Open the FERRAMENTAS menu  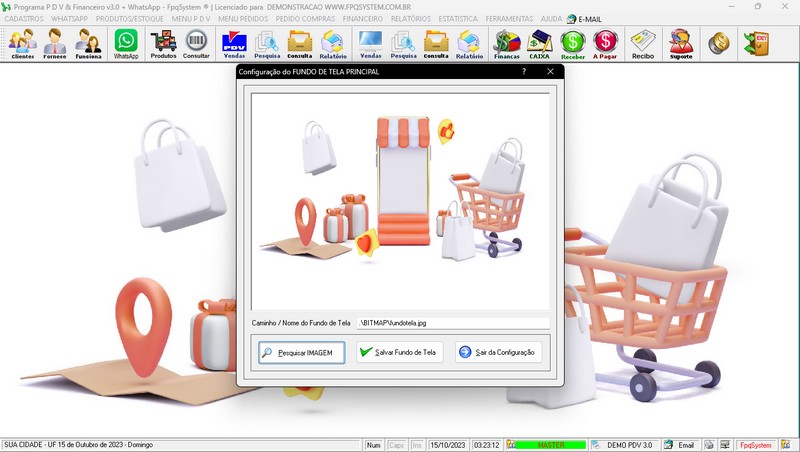coord(509,19)
